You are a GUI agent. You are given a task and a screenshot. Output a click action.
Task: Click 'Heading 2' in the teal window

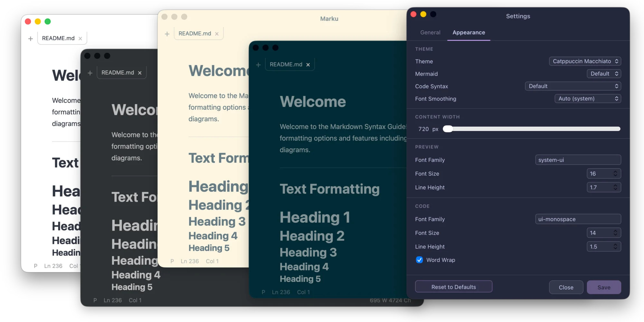click(x=312, y=236)
